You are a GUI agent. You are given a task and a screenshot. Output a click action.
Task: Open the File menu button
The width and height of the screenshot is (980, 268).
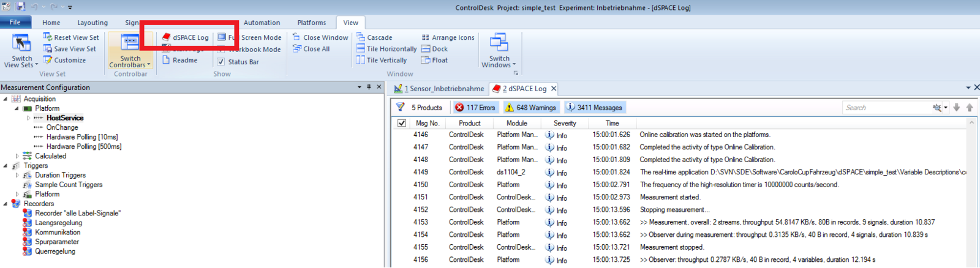click(15, 22)
